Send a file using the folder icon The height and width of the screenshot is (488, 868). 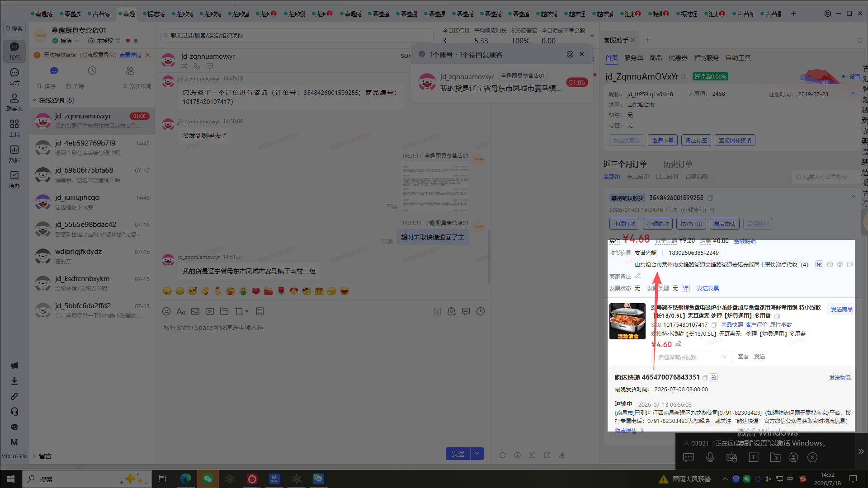click(x=224, y=311)
